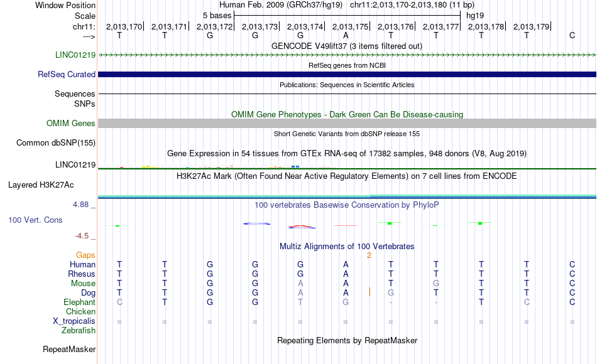Screen dimensions: 597x364
Task: Open 100 vertebrates PhyloP conservation title
Action: coord(347,205)
